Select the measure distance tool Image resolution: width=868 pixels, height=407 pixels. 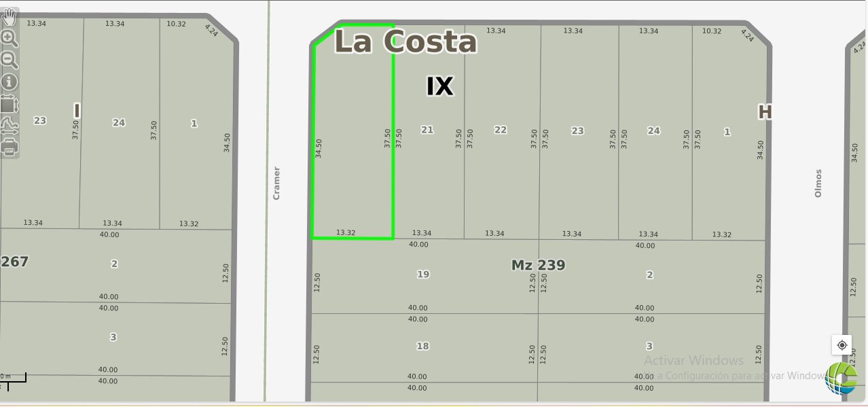10,125
